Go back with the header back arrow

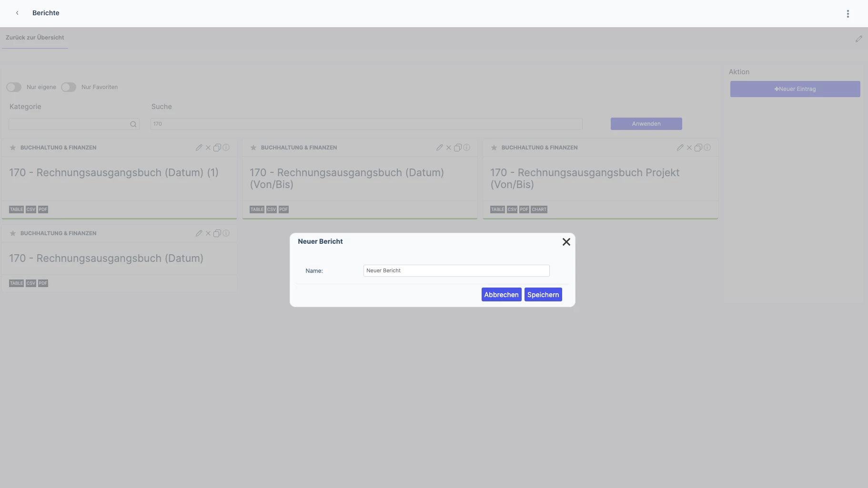[17, 13]
